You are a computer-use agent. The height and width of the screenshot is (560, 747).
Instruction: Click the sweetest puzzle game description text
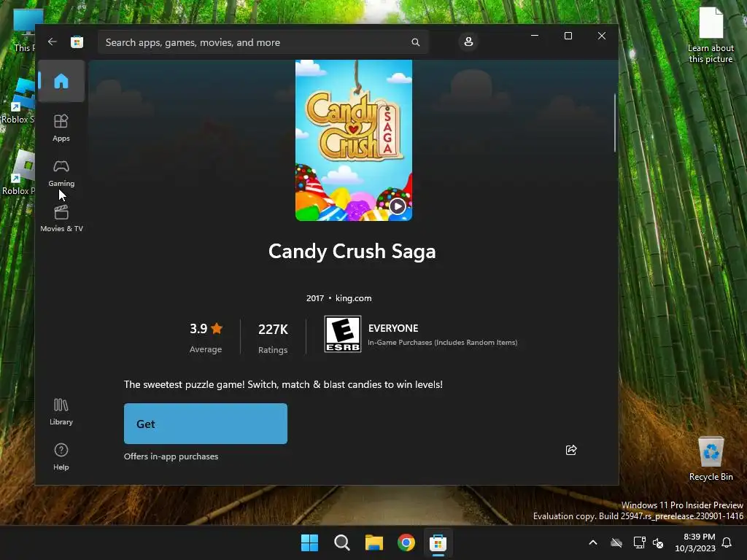283,384
